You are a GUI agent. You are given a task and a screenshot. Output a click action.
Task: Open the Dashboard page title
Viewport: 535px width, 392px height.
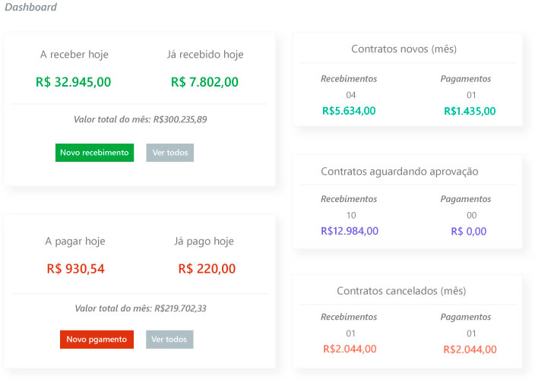tap(30, 8)
